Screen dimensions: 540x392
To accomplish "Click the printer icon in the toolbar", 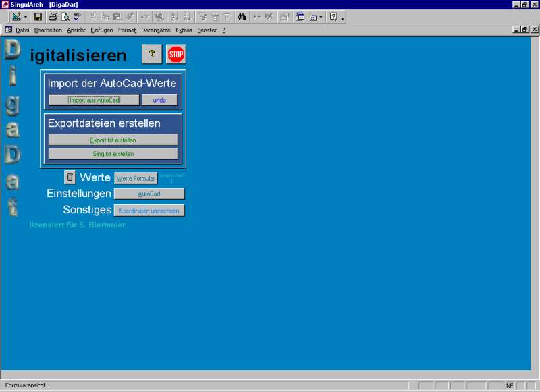I will coord(53,17).
